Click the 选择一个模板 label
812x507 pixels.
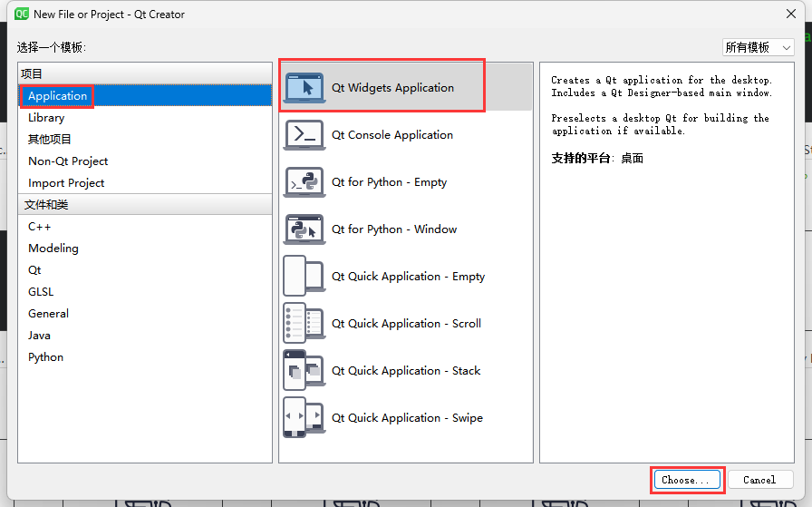[52, 48]
